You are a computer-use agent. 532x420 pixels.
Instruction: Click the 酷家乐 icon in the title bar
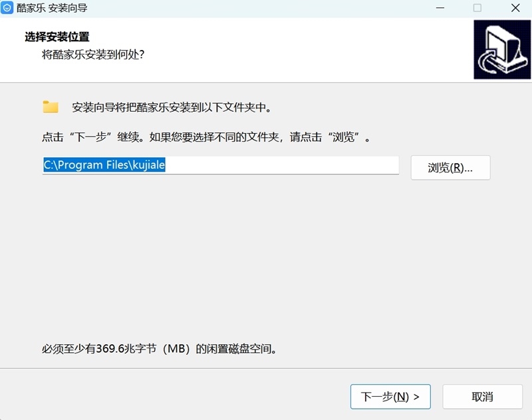(8, 8)
